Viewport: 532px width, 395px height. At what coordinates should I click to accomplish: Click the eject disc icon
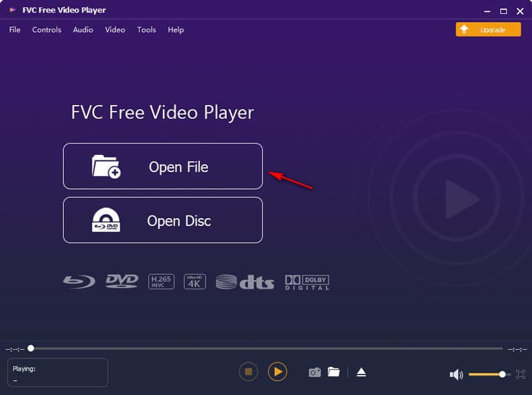361,372
